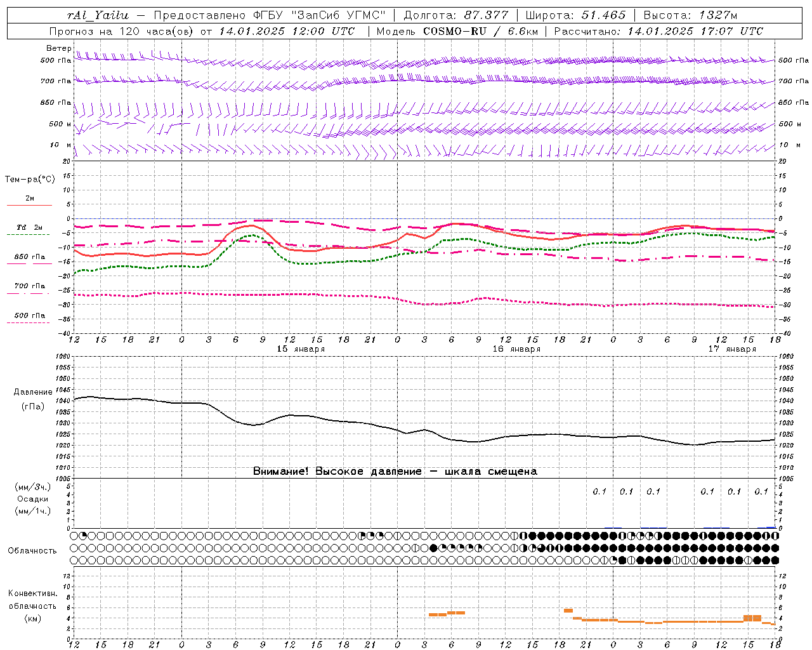This screenshot has height=650, width=812.
Task: Select the Td 2м dew point legend entry
Action: 30,227
